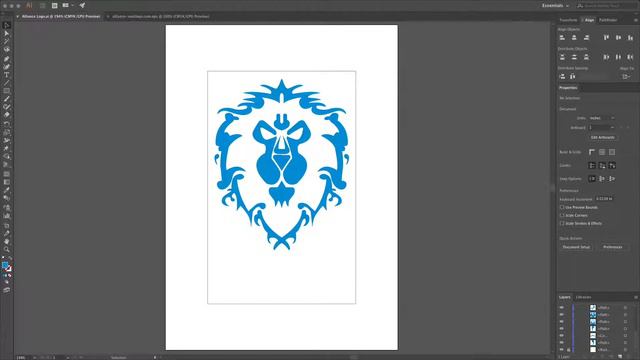Viewport: 640px width, 360px height.
Task: Click Vertical Distribute Center icon
Action: (x=574, y=57)
